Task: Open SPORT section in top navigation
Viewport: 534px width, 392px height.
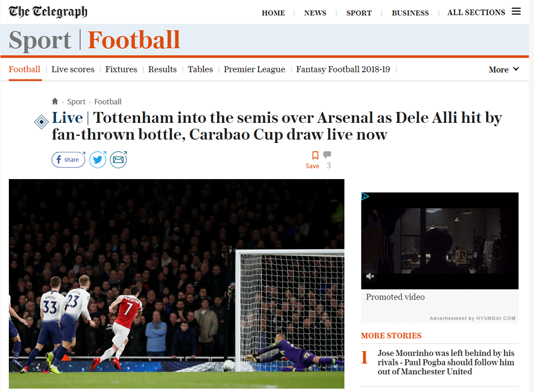Action: pyautogui.click(x=359, y=13)
